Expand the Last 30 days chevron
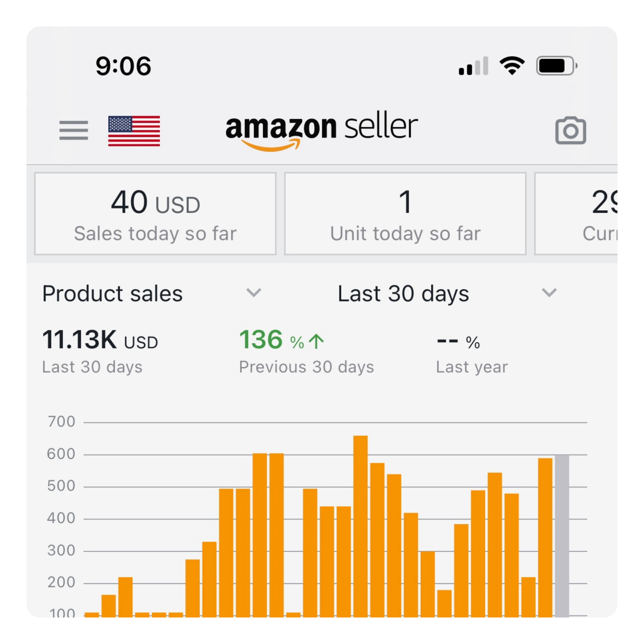 549,293
